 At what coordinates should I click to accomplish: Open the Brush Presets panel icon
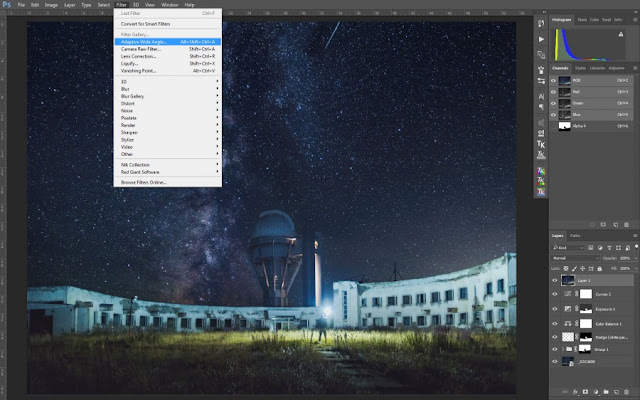click(541, 81)
